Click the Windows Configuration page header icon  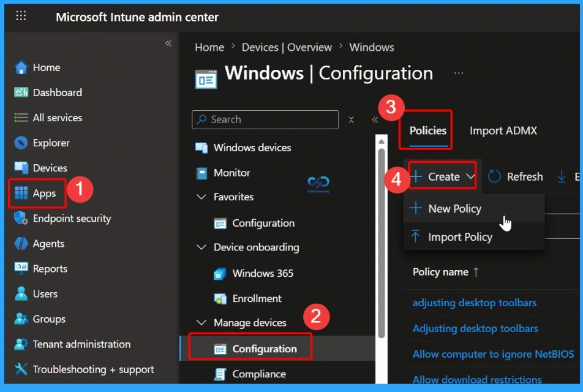pyautogui.click(x=206, y=79)
